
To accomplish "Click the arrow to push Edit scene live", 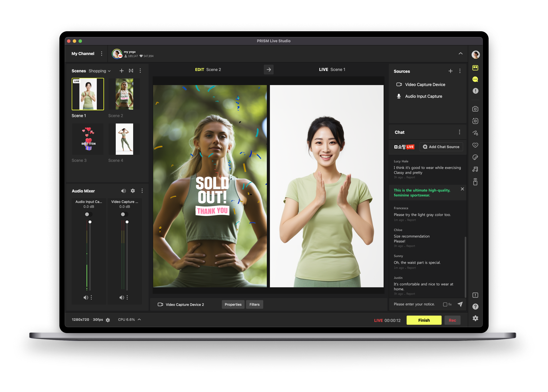I will [x=269, y=70].
